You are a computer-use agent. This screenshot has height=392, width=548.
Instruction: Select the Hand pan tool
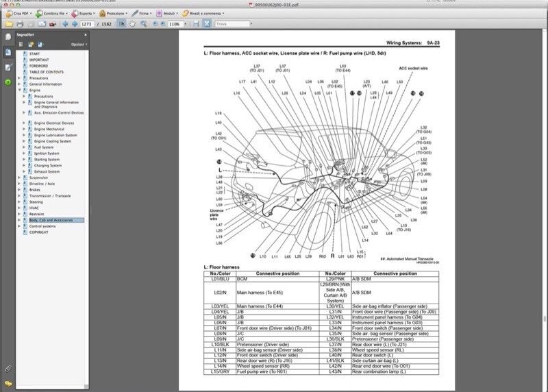coord(132,24)
